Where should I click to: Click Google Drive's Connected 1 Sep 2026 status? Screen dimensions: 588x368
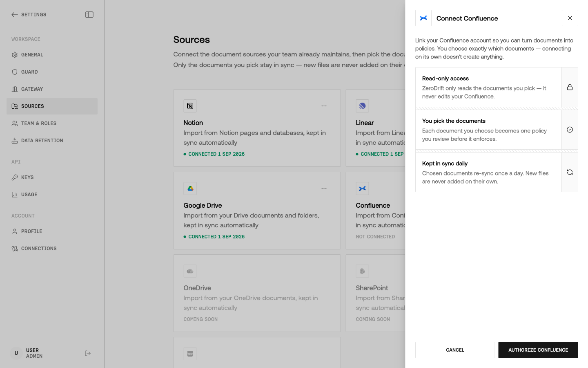[214, 237]
